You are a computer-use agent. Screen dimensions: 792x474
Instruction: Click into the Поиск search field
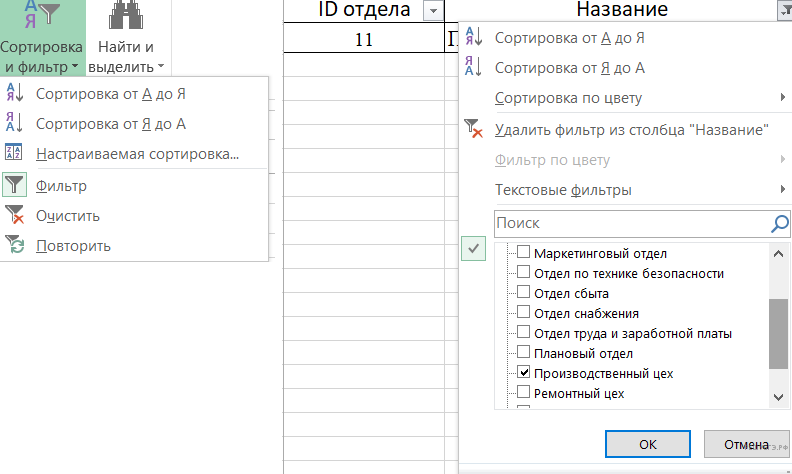[630, 224]
